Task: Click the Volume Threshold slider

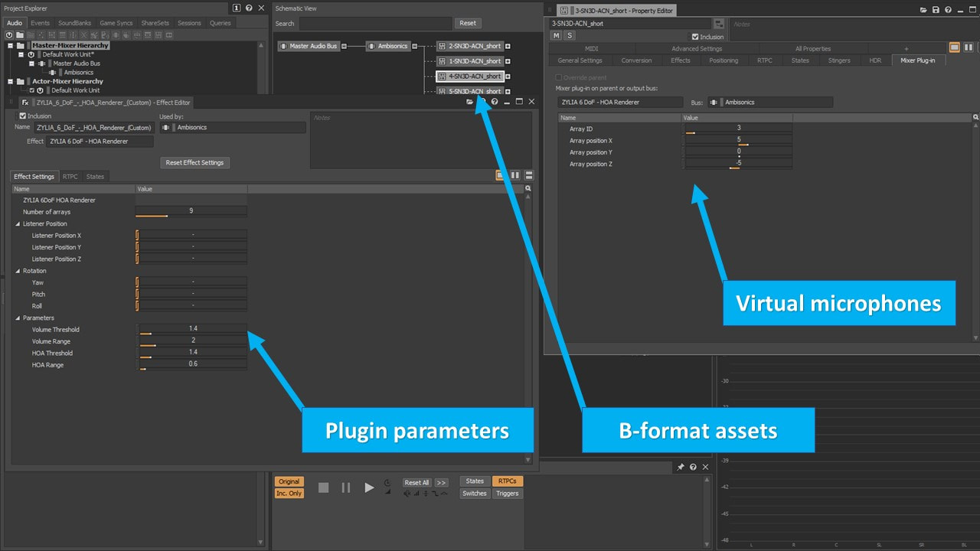Action: 192,330
